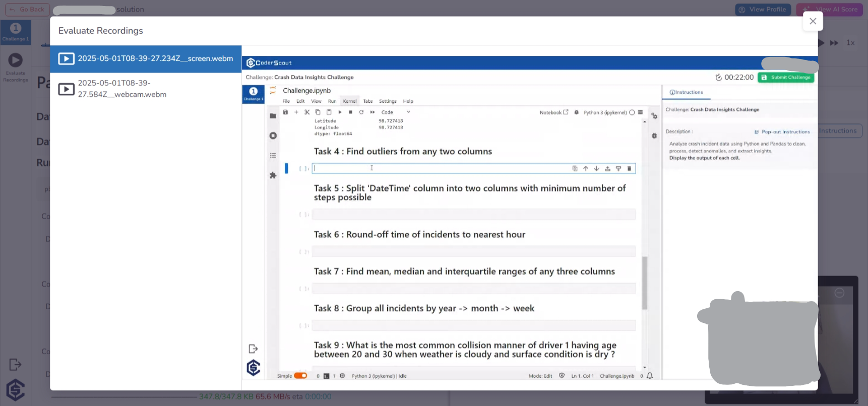Open notifications bell in the status bar
Image resolution: width=868 pixels, height=406 pixels.
click(650, 376)
